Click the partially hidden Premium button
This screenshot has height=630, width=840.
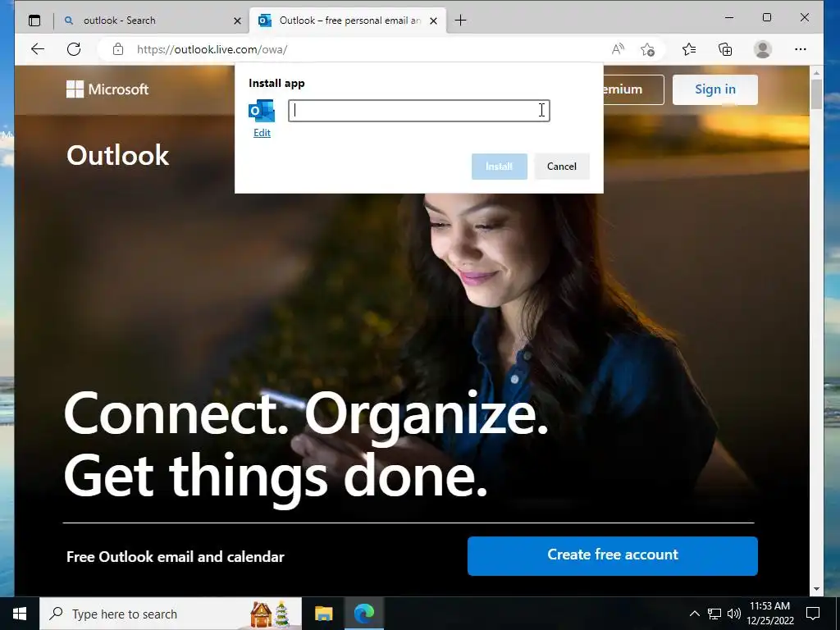[633, 89]
